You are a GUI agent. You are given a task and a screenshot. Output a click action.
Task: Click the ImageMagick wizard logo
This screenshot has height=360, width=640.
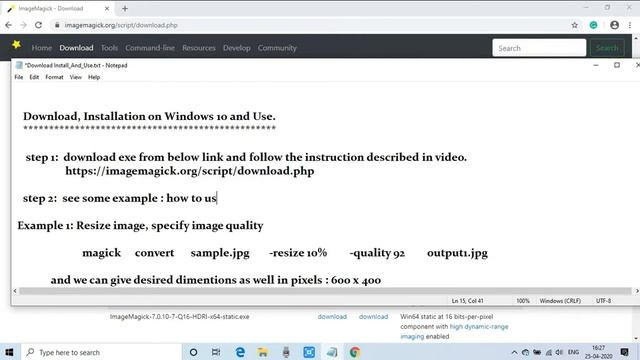click(16, 44)
